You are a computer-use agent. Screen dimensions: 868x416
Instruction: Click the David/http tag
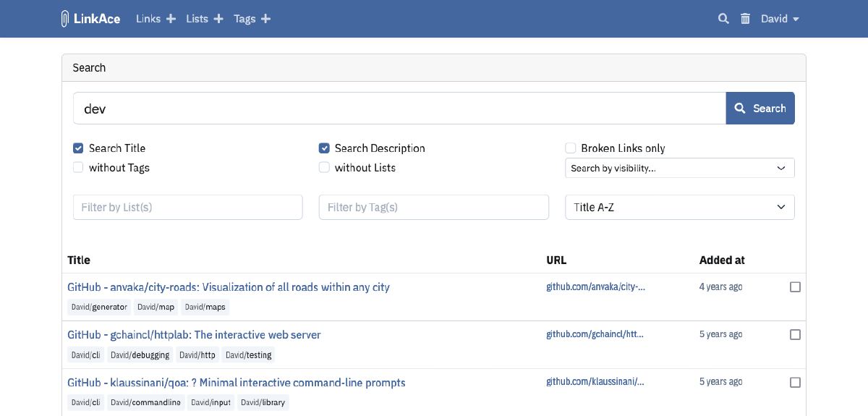197,355
